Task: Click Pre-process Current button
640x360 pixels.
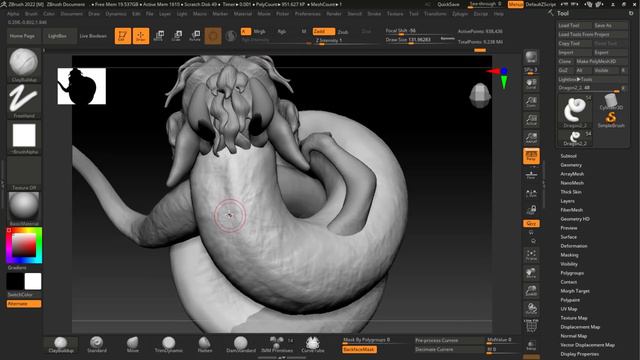Action: pos(449,340)
